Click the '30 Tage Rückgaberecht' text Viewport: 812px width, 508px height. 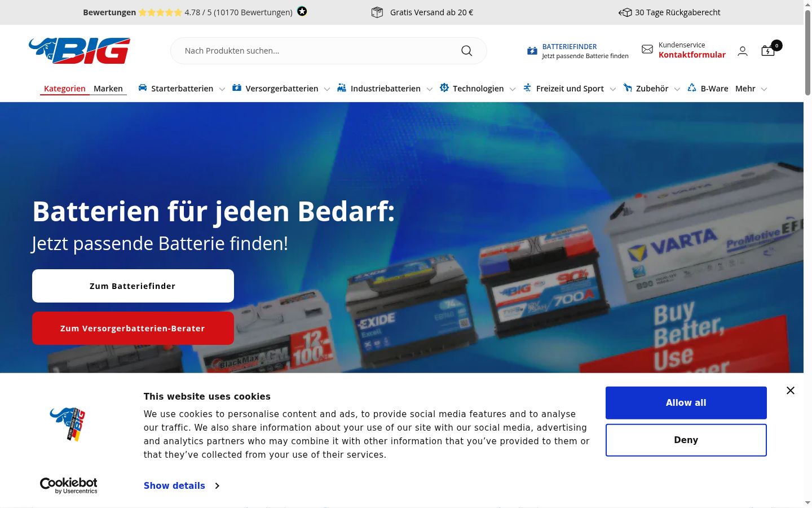pos(678,12)
